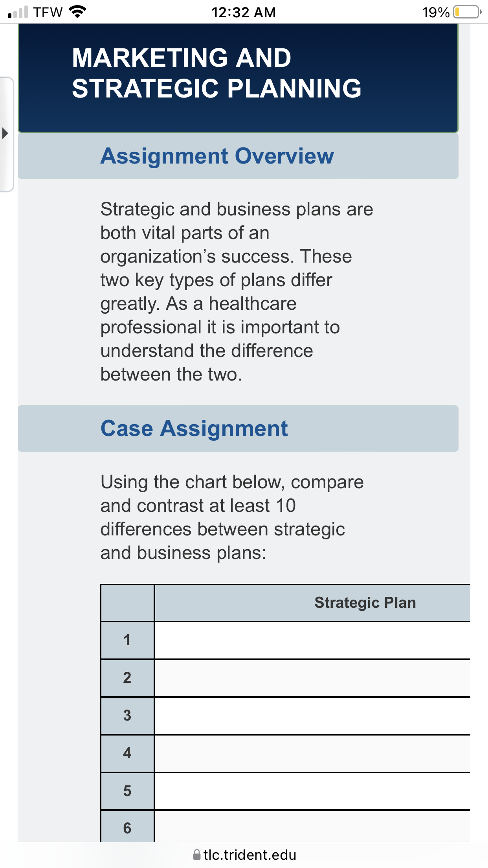Tap the Wi-Fi status icon
Screen dimensions: 488x868
(x=77, y=12)
